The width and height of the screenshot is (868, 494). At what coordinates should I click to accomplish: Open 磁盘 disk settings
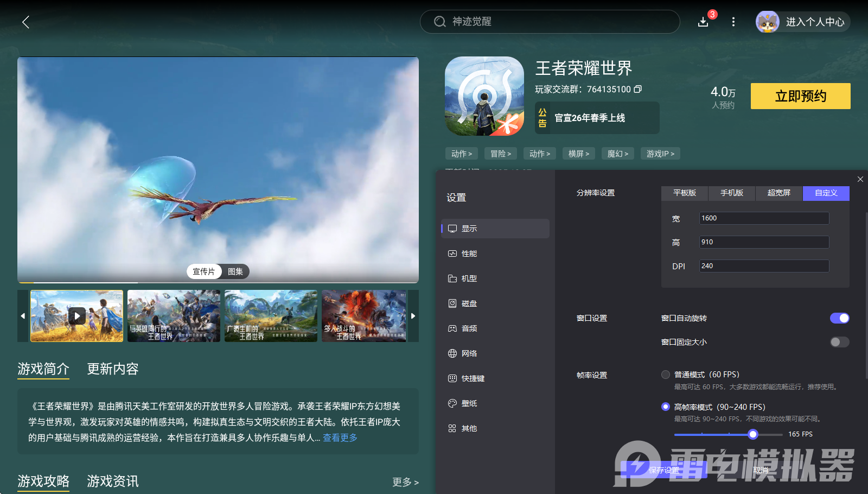coord(469,303)
